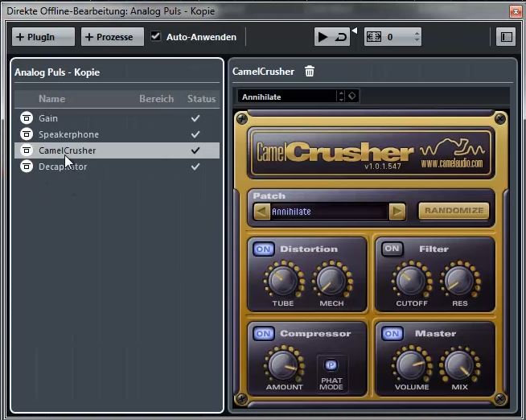Screen dimensions: 526x420
Task: Click the bypass icon beside Speakerphone
Action: [26, 134]
